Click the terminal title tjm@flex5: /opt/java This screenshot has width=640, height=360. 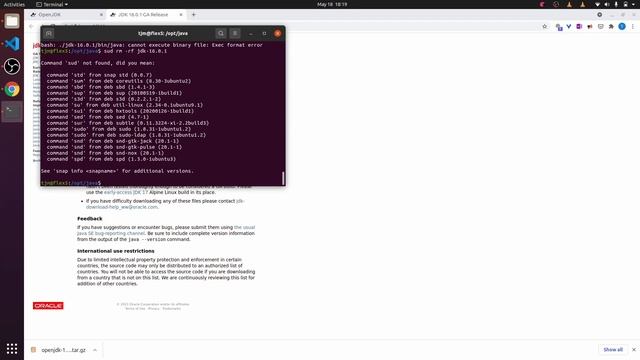[163, 33]
